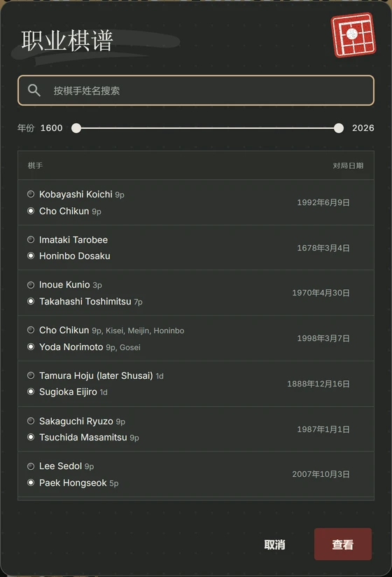The height and width of the screenshot is (577, 392).
Task: Grab the 1600 year slider handle
Action: [x=76, y=128]
